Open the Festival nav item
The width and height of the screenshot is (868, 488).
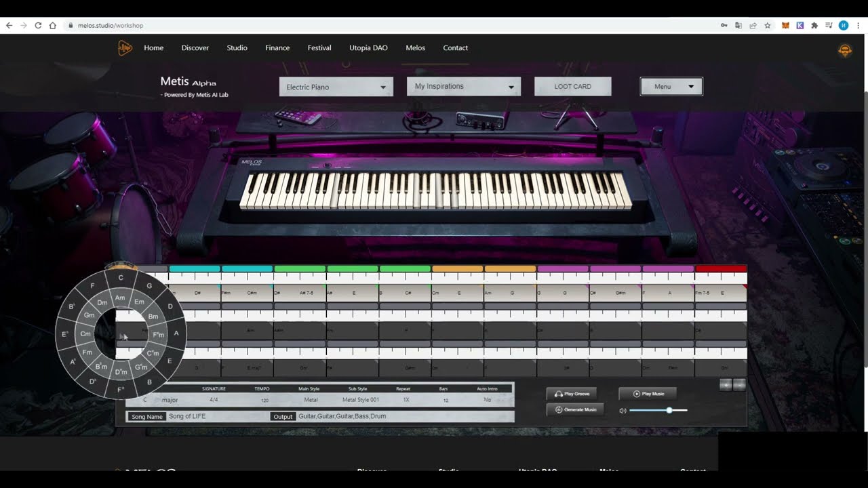coord(319,48)
